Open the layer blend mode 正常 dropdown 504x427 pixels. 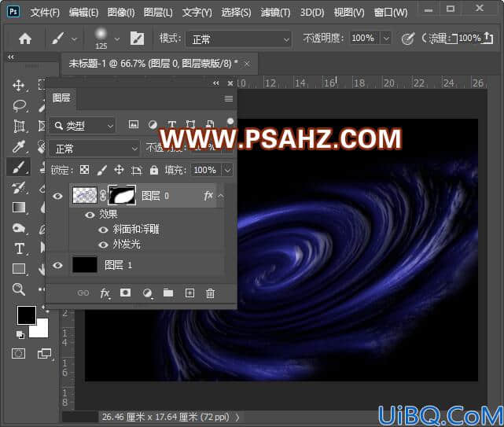coord(94,149)
